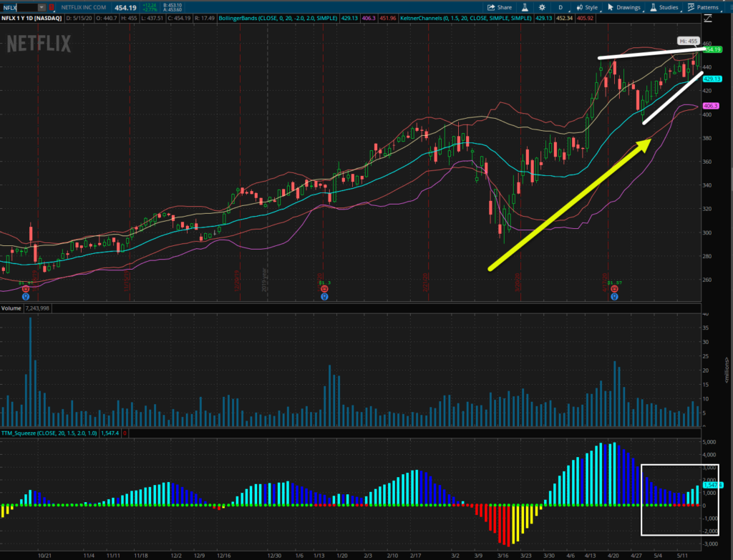Click the 3/16 date on time axis
The width and height of the screenshot is (733, 560).
point(503,556)
